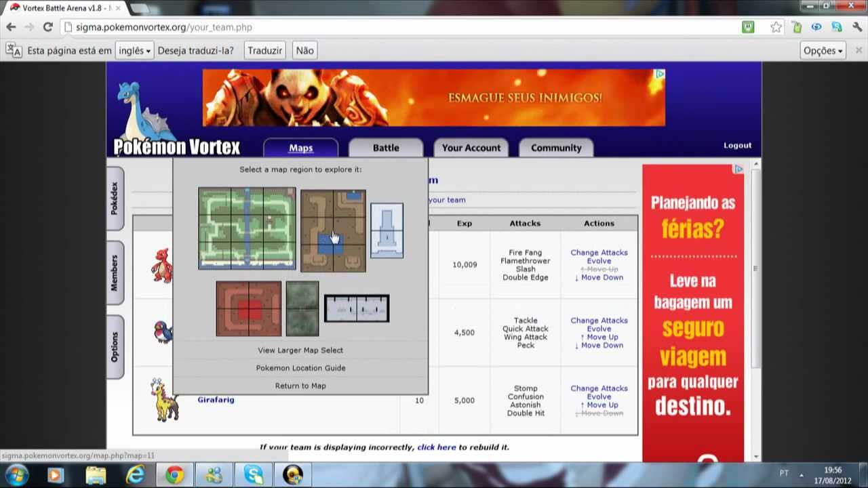Screen dimensions: 868x488
Task: Select the black-bordered building map region
Action: coord(357,308)
